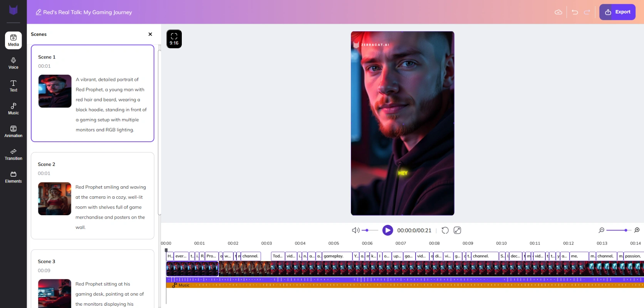644x308 pixels.
Task: Open the Voice panel
Action: [13, 63]
